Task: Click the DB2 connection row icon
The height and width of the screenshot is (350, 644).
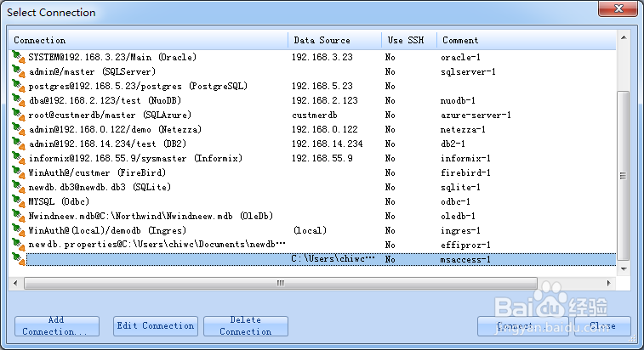Action: point(19,144)
